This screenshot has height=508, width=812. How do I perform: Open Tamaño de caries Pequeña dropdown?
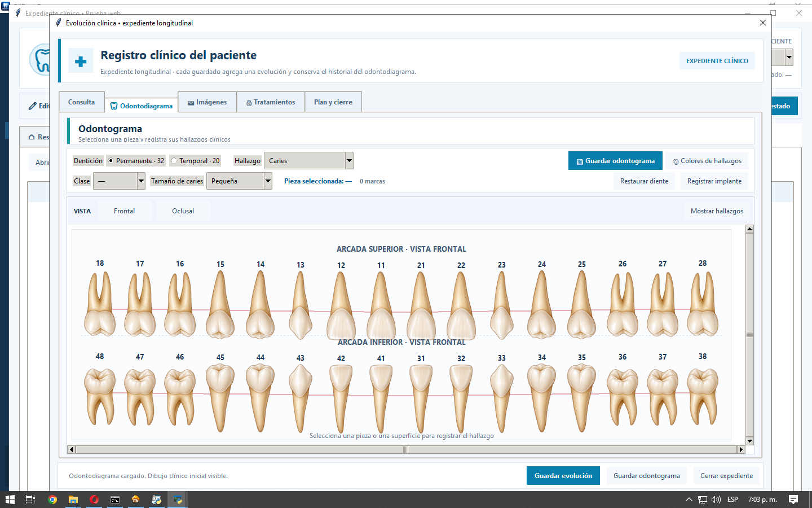click(x=239, y=181)
